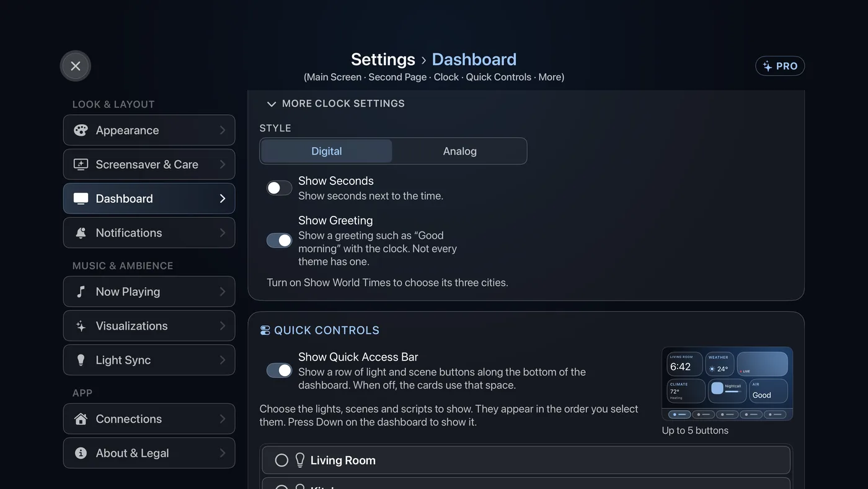Open the About & Legal page
Screen dimensions: 868x489
click(149, 453)
